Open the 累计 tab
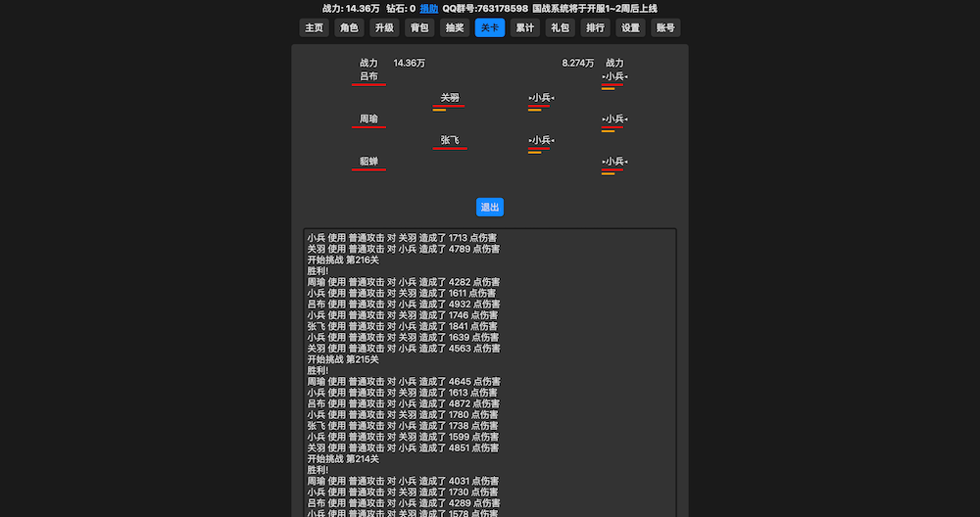This screenshot has height=517, width=980. [525, 27]
